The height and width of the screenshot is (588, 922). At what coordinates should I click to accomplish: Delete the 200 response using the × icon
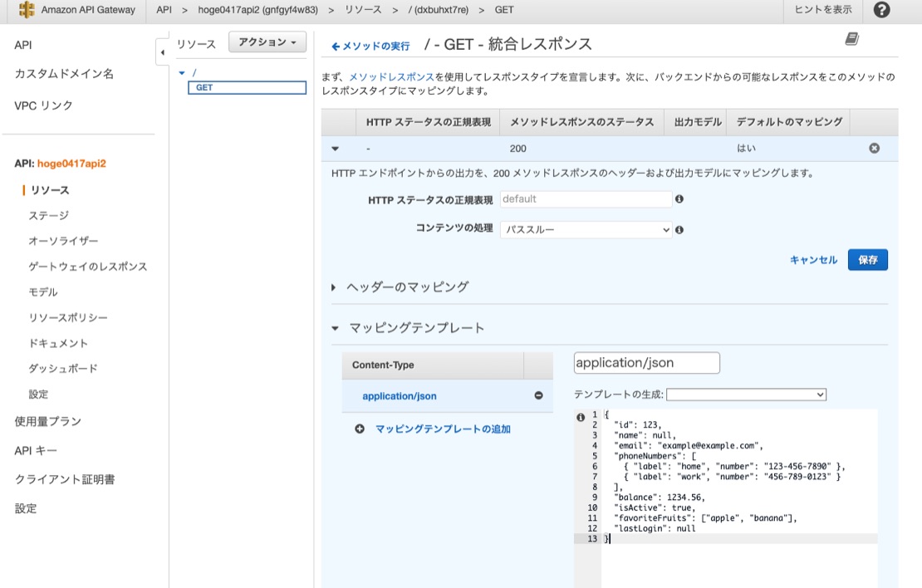873,148
